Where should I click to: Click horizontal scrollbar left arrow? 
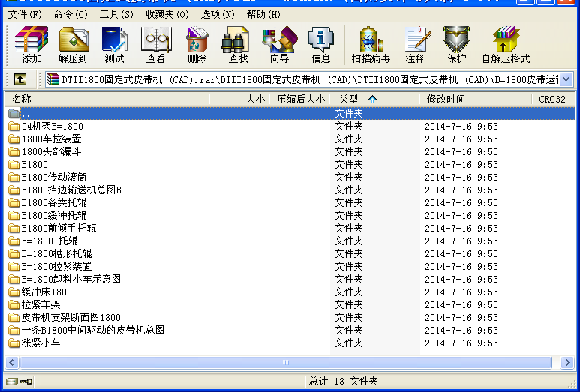point(12,363)
